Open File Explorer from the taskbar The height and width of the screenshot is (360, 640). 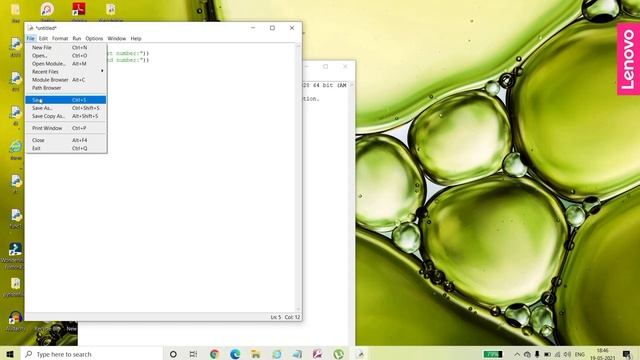256,354
